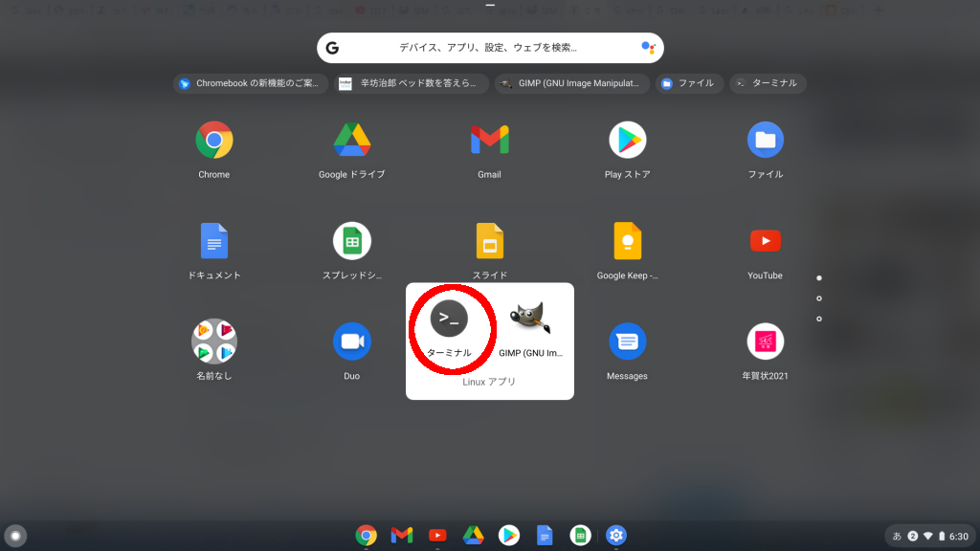The width and height of the screenshot is (980, 551).
Task: Click the Docs icon on the shelf
Action: pos(545,536)
